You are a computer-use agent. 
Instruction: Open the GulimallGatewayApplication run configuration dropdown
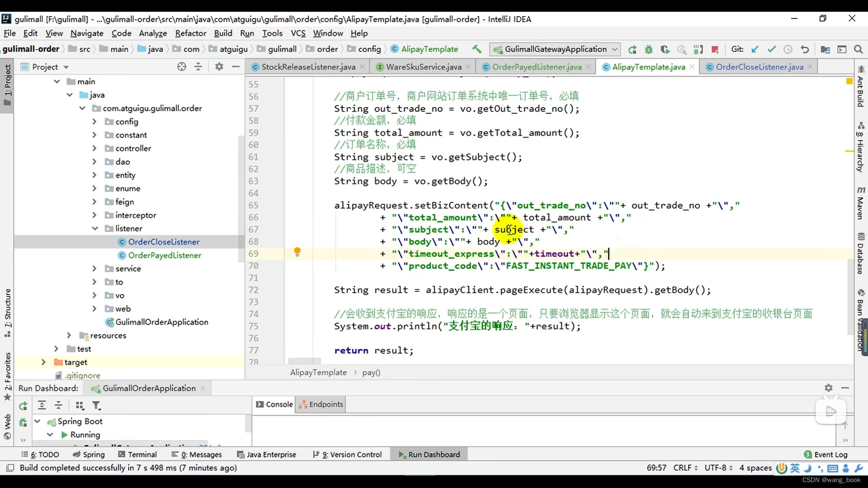556,49
